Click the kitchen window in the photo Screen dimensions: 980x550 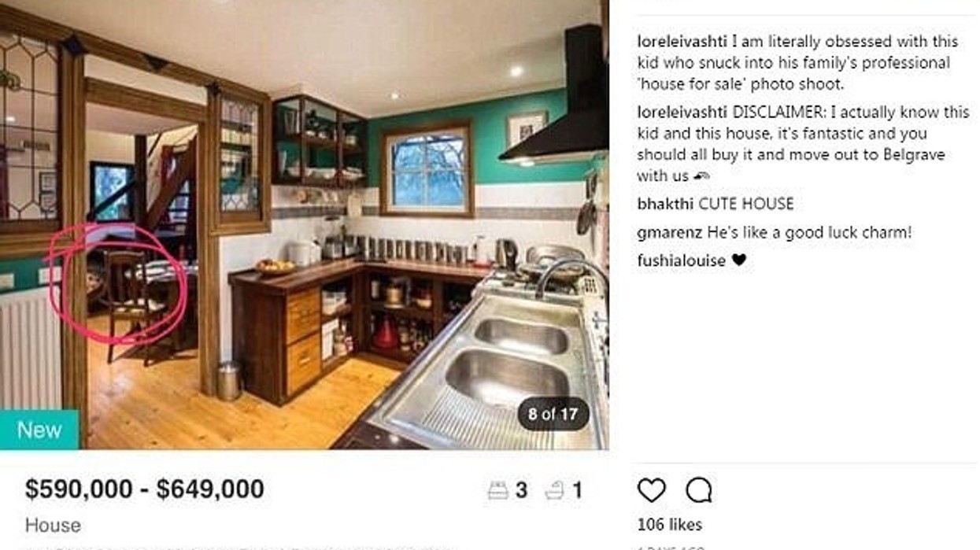coord(427,169)
